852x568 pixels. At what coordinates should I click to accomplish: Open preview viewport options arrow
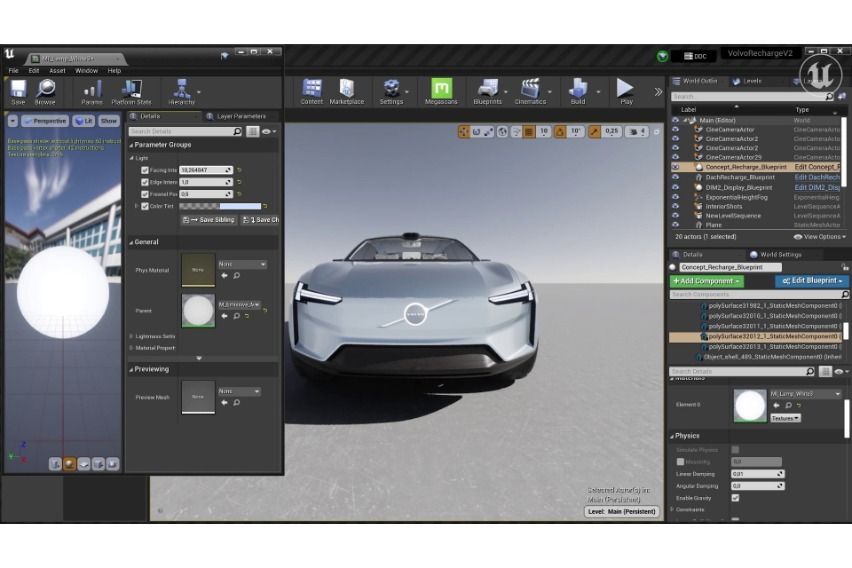(12, 121)
